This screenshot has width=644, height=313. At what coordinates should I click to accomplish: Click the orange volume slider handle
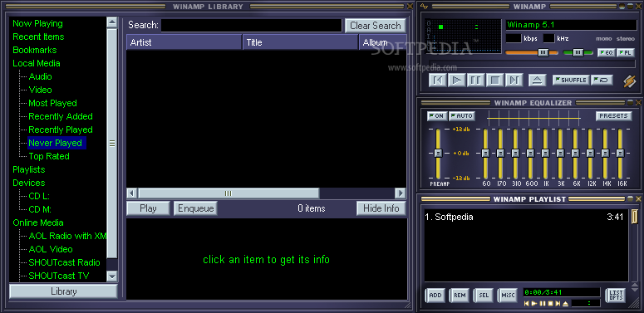(543, 52)
